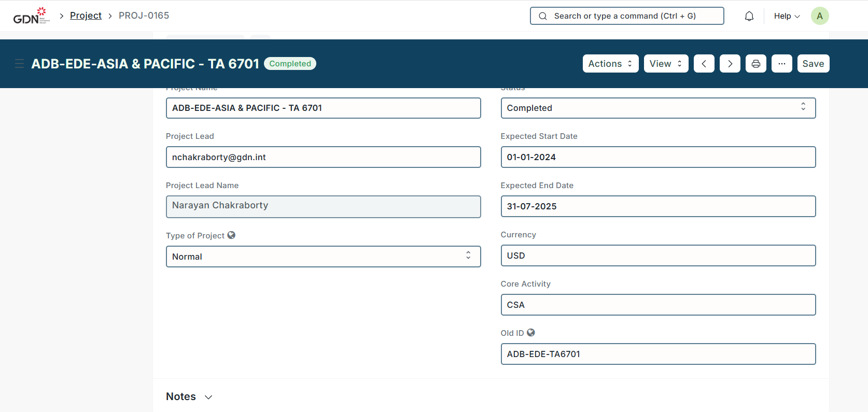Viewport: 868px width, 412px height.
Task: Click globe icon beside Old ID
Action: tap(530, 333)
